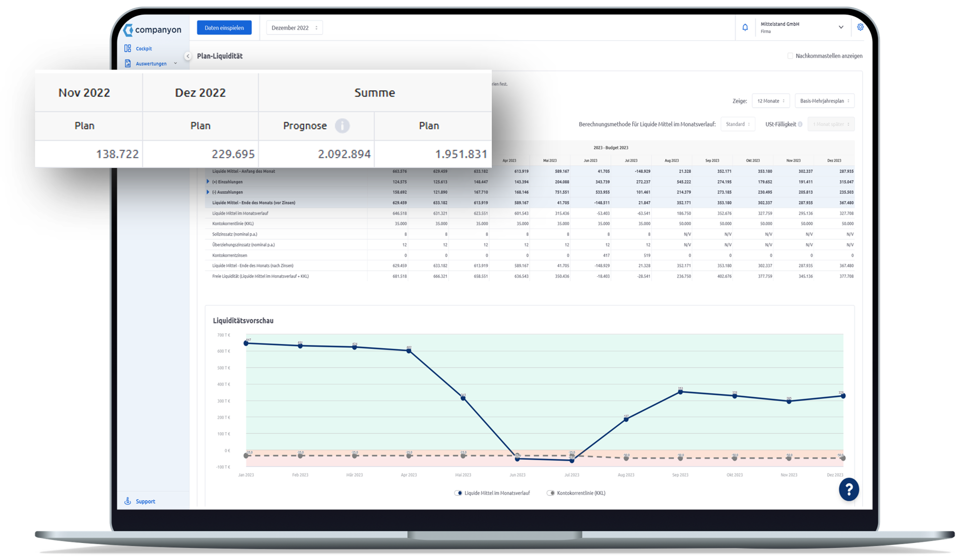Click the Jan 2023 liquidity data point
This screenshot has height=560, width=957.
point(246,343)
